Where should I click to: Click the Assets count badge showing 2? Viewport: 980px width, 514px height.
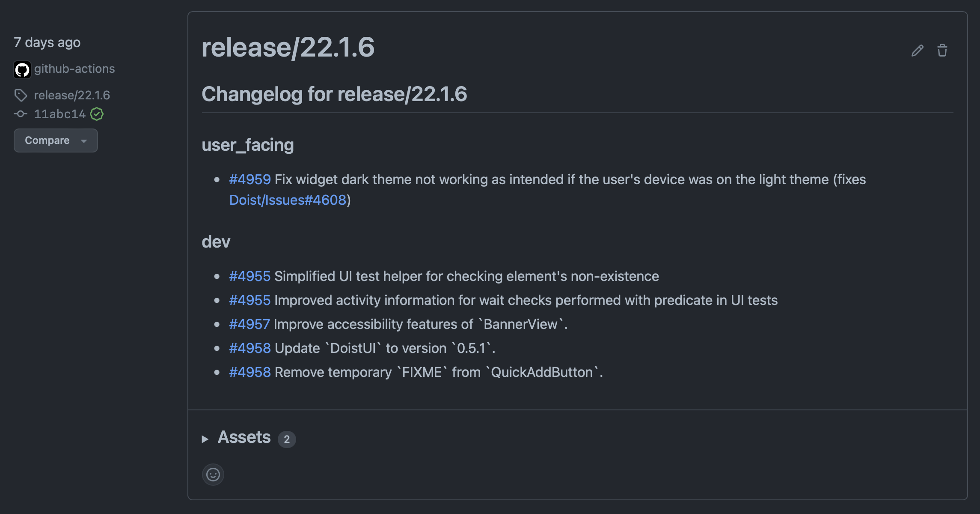pyautogui.click(x=287, y=439)
